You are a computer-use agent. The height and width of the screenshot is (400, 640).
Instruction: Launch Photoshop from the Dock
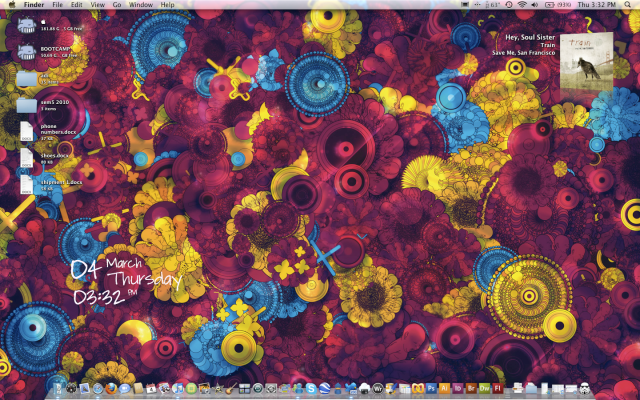431,388
